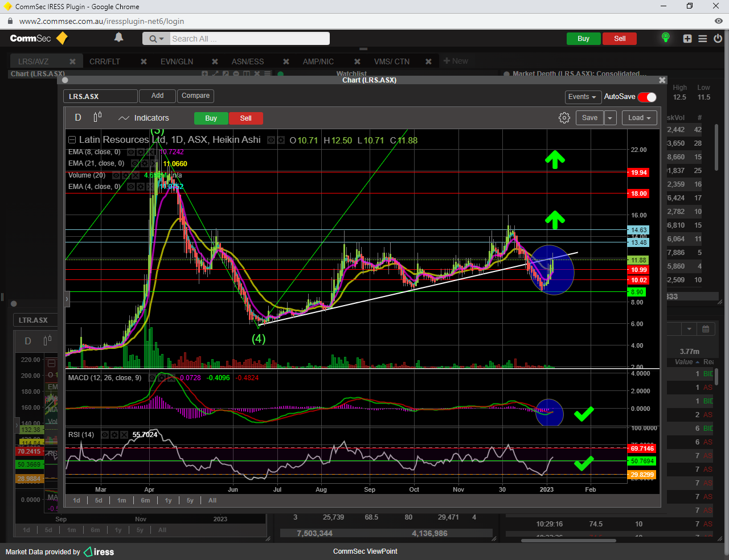Toggle visibility of EMA (8, close, 0)

(x=131, y=152)
